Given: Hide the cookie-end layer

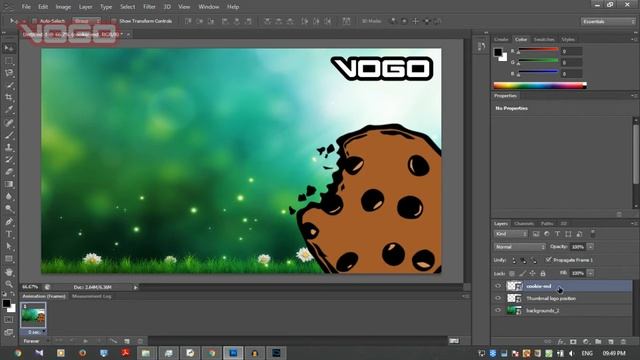Looking at the screenshot, I should [x=498, y=286].
